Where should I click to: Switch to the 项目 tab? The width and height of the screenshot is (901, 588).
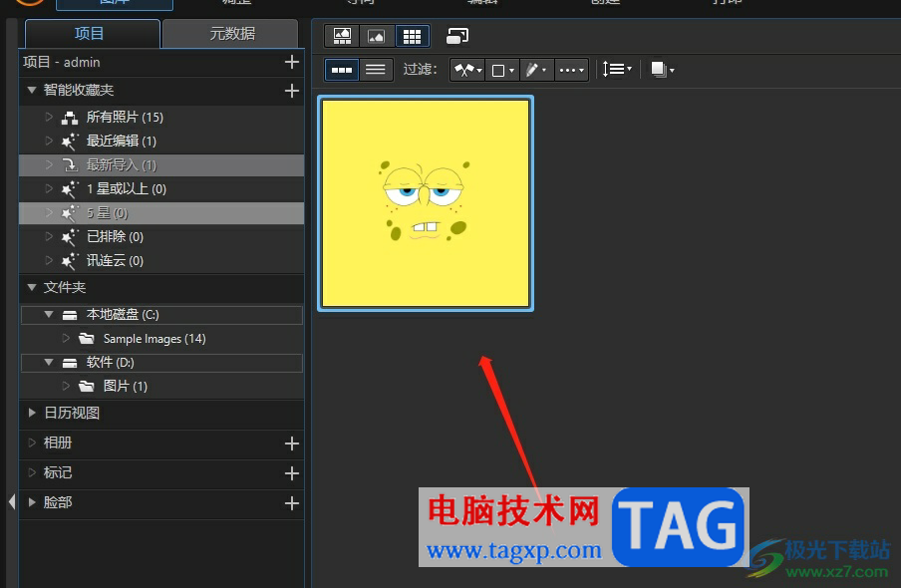pos(90,34)
